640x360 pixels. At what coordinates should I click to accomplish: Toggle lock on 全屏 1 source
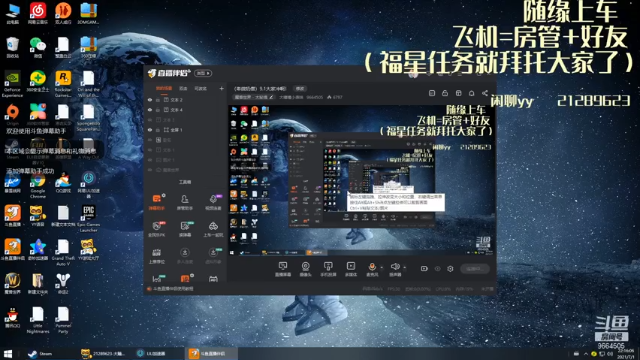pyautogui.click(x=158, y=130)
